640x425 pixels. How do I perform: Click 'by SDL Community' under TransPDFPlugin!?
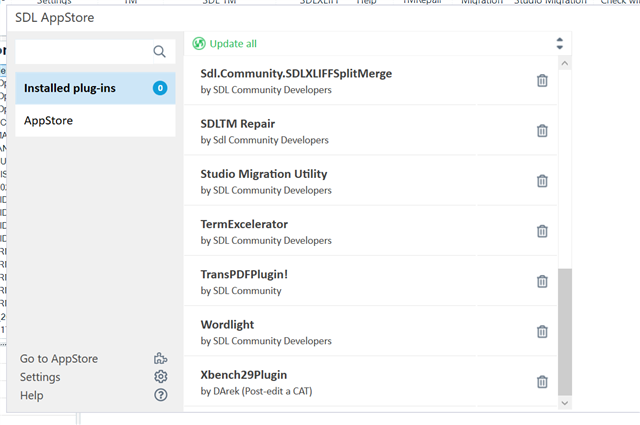point(241,291)
